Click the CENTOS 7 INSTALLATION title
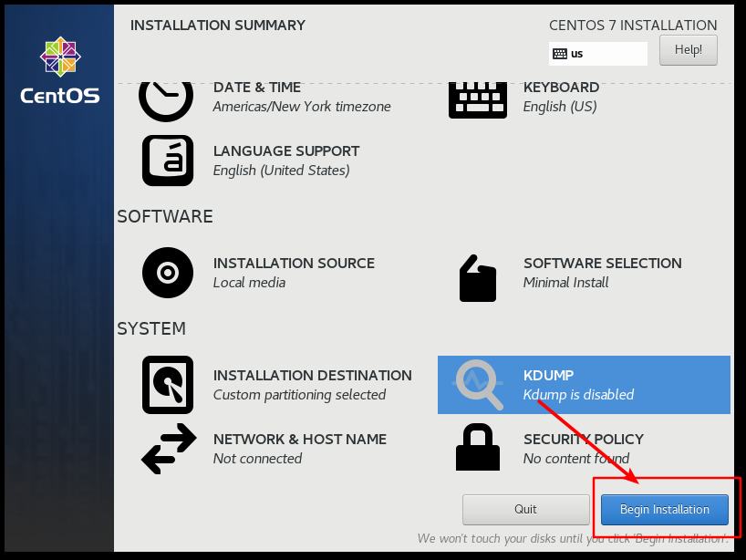This screenshot has width=746, height=560. click(633, 26)
